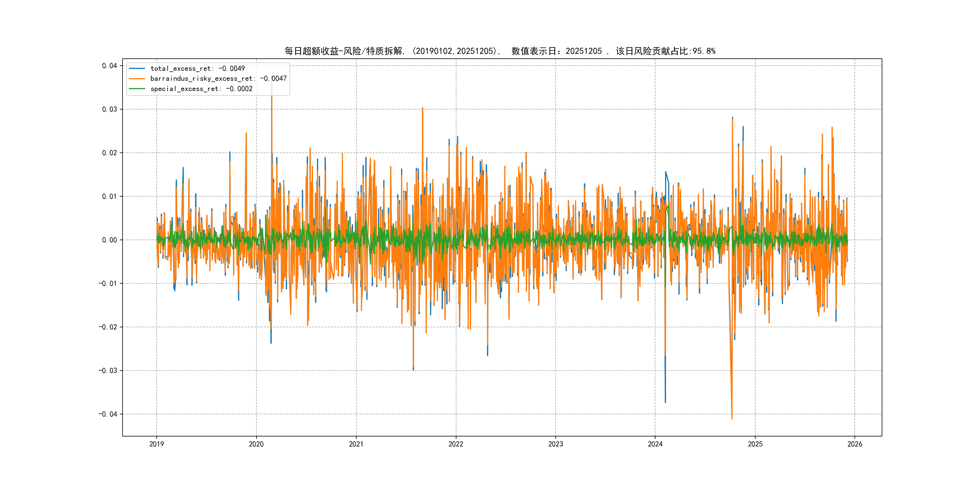Click the 2023 x-axis tick label

555,444
